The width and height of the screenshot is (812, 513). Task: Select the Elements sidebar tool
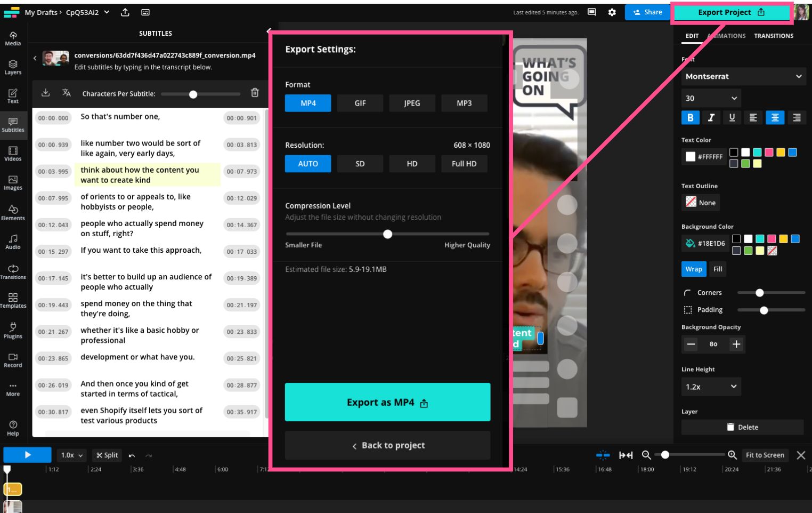[x=13, y=212]
